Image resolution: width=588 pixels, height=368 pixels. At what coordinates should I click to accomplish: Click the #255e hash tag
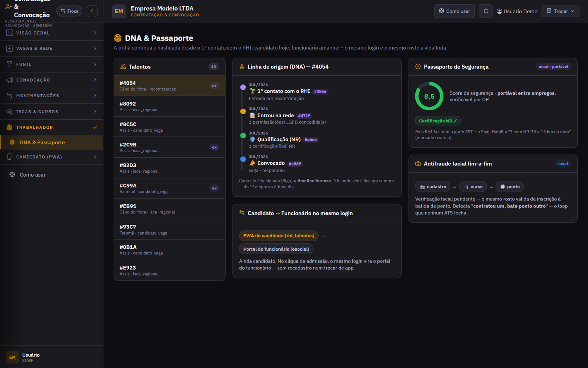(x=320, y=91)
